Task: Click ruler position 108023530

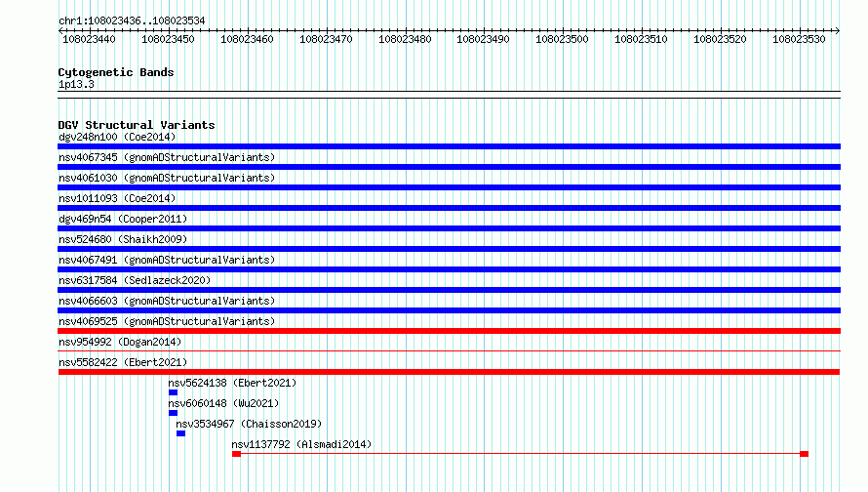Action: 799,39
